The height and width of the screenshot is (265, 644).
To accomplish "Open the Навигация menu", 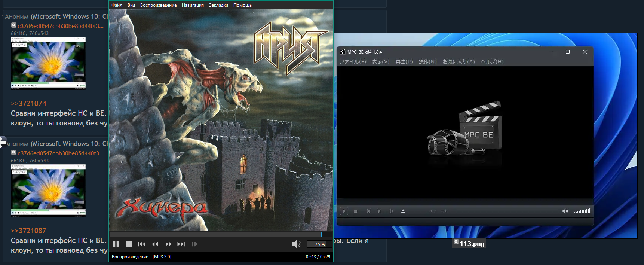I will point(193,5).
